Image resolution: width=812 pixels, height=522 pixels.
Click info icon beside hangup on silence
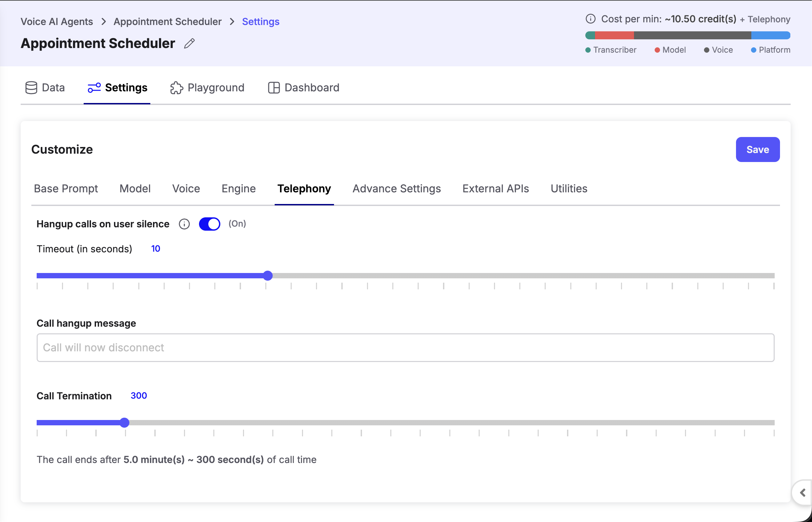[184, 224]
